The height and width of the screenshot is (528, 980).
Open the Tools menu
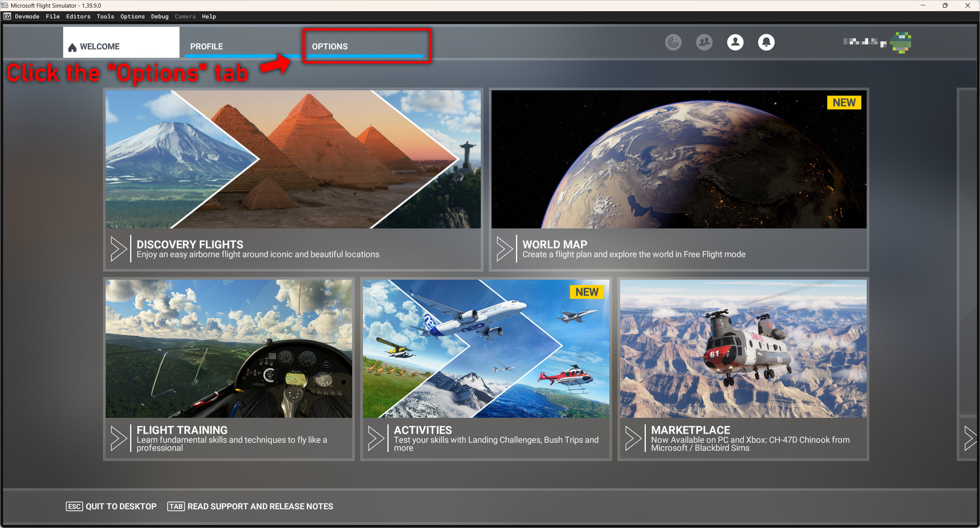pos(105,16)
